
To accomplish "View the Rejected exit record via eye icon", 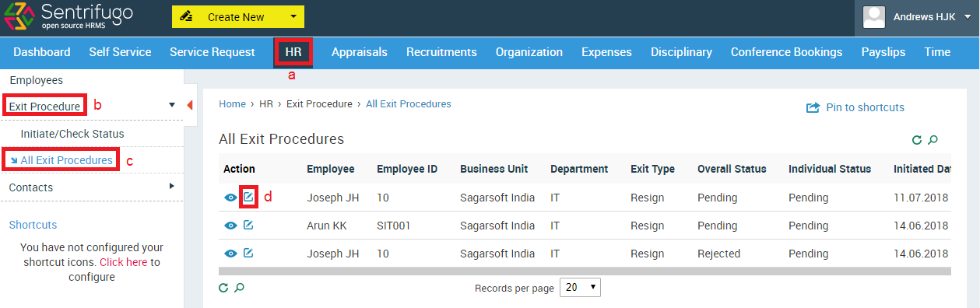I will click(230, 254).
